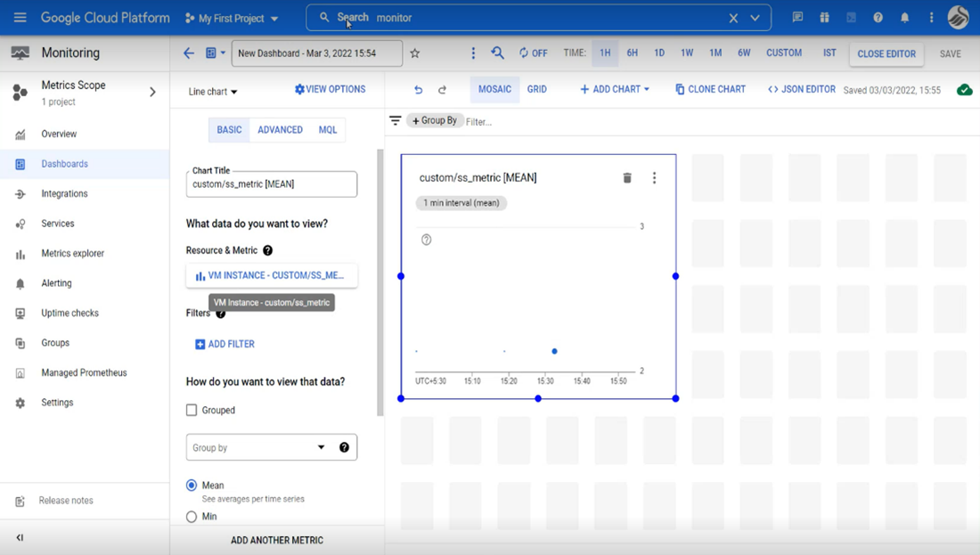Expand Metrics Scope chevron

click(152, 92)
